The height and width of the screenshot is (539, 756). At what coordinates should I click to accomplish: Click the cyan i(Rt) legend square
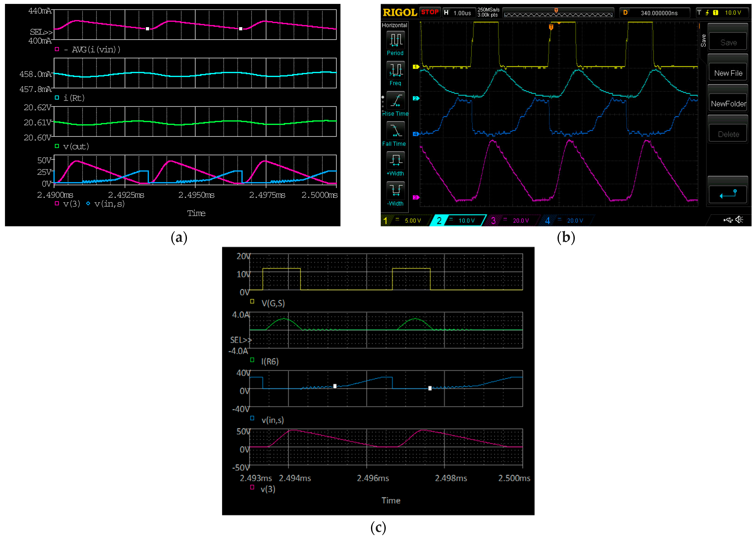coord(57,98)
